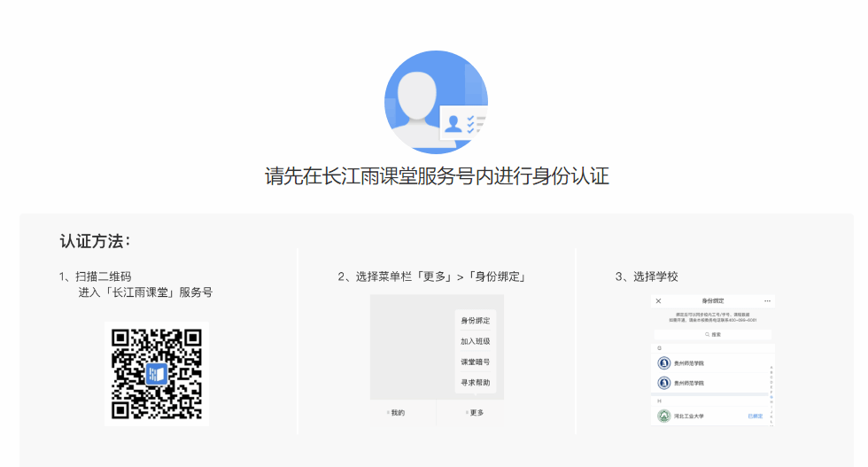868x467 pixels.
Task: Click the green 河北工业大学 school logo
Action: tap(663, 416)
